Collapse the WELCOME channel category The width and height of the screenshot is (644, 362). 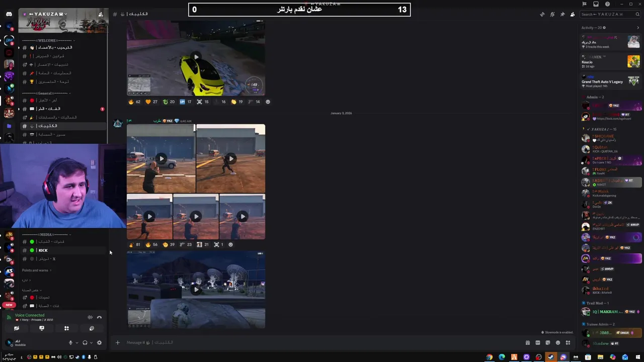coord(48,40)
